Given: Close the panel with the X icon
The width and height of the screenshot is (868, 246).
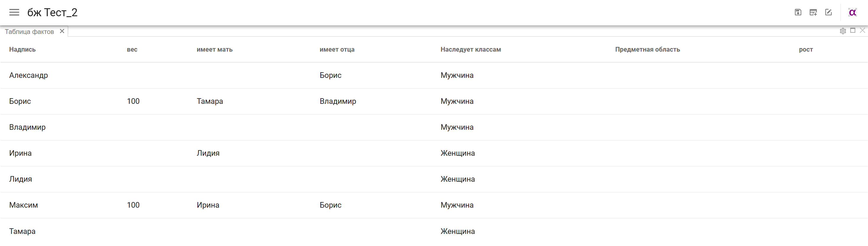Looking at the screenshot, I should coord(862,31).
